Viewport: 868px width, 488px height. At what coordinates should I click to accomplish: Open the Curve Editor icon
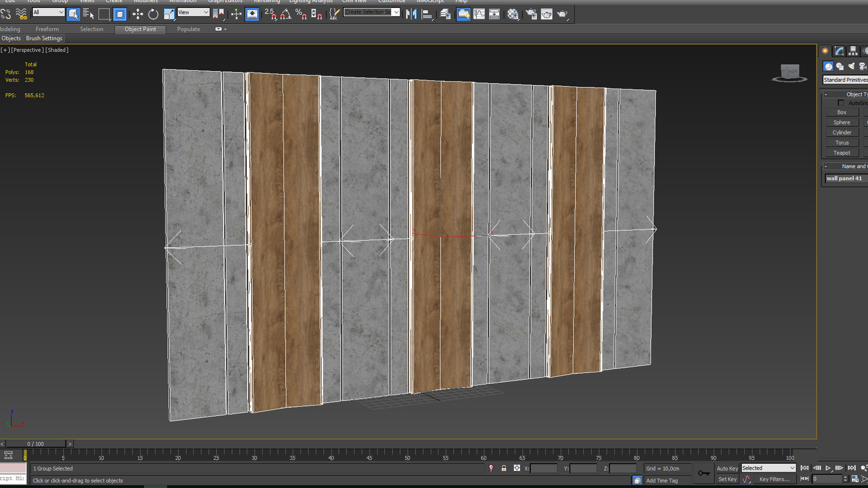point(479,14)
